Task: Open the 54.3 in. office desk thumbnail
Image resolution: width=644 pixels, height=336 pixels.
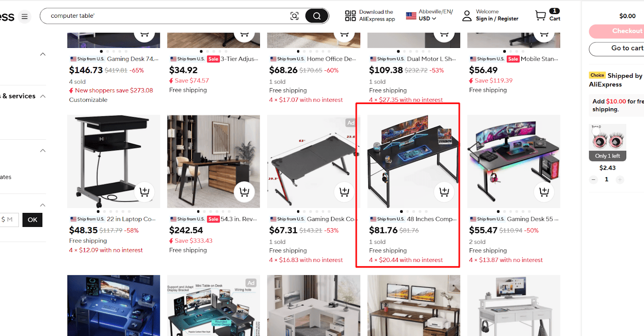Action: [x=214, y=161]
